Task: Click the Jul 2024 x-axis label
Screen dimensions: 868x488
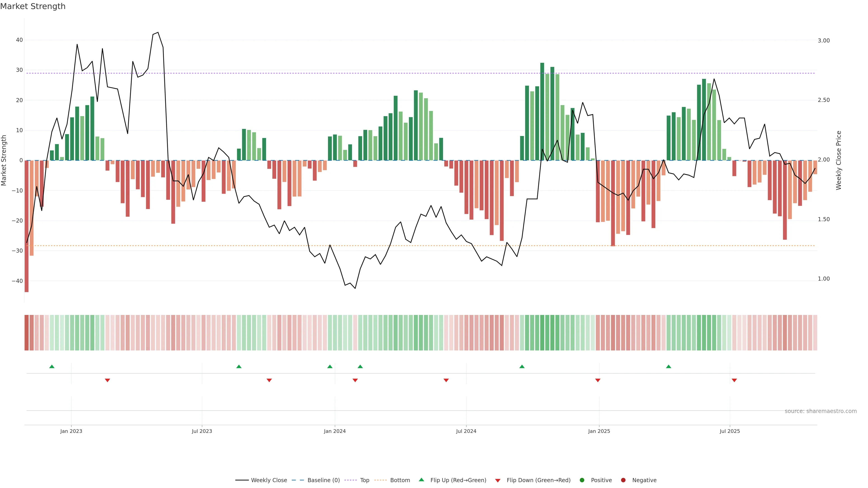Action: click(x=466, y=431)
